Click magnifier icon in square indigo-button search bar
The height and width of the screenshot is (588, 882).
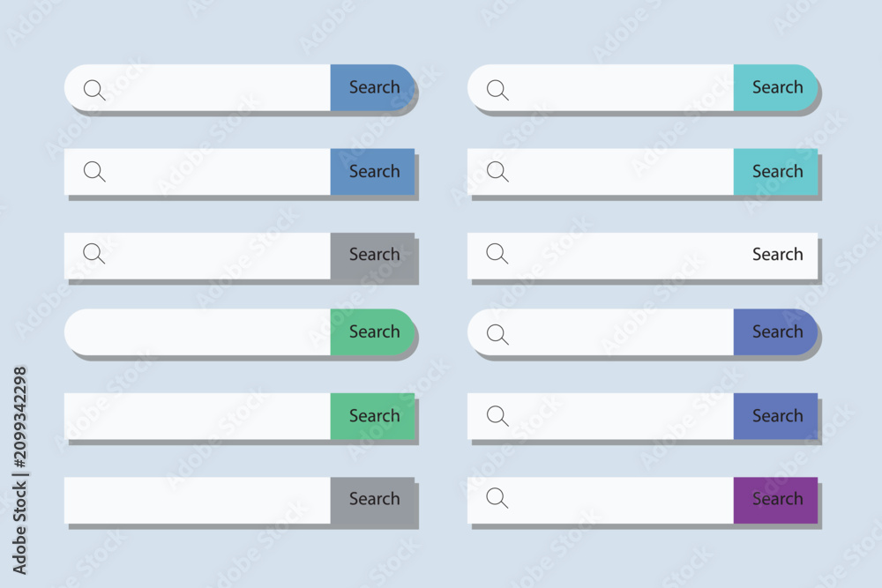pos(497,416)
